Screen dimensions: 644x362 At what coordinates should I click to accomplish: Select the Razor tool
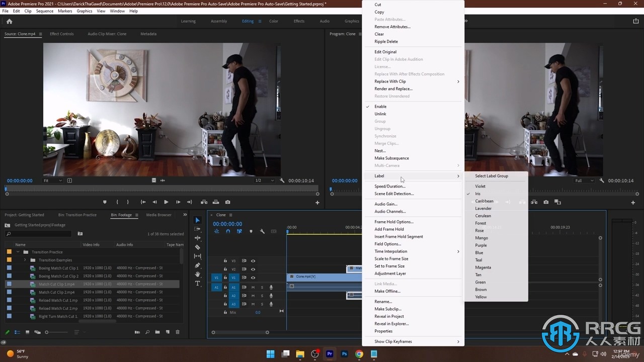pos(197,247)
